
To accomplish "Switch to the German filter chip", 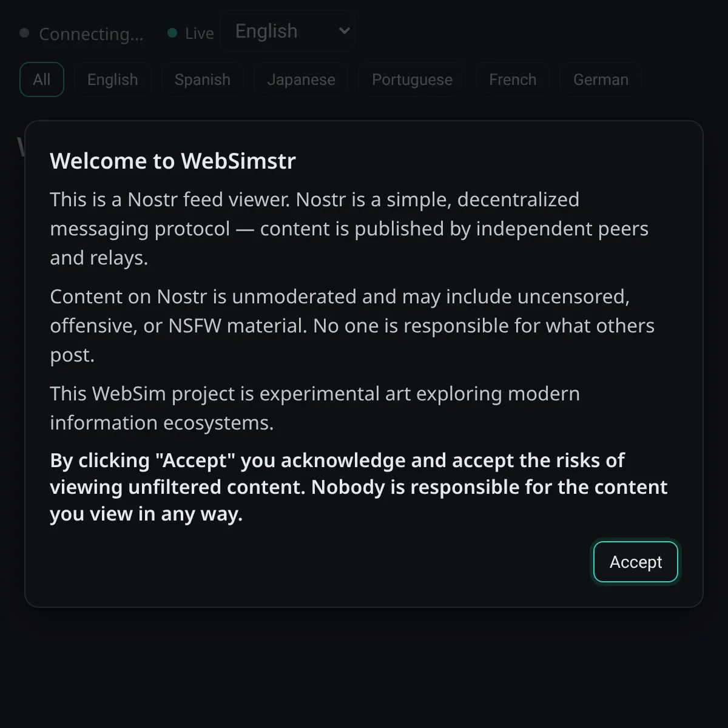I will tap(601, 79).
